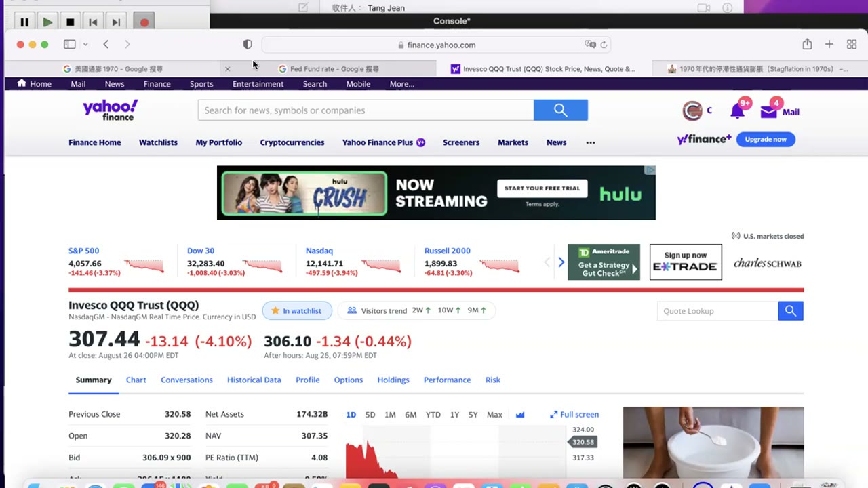Advance the market ticker carousel with the right arrow
The image size is (868, 488).
coord(561,262)
